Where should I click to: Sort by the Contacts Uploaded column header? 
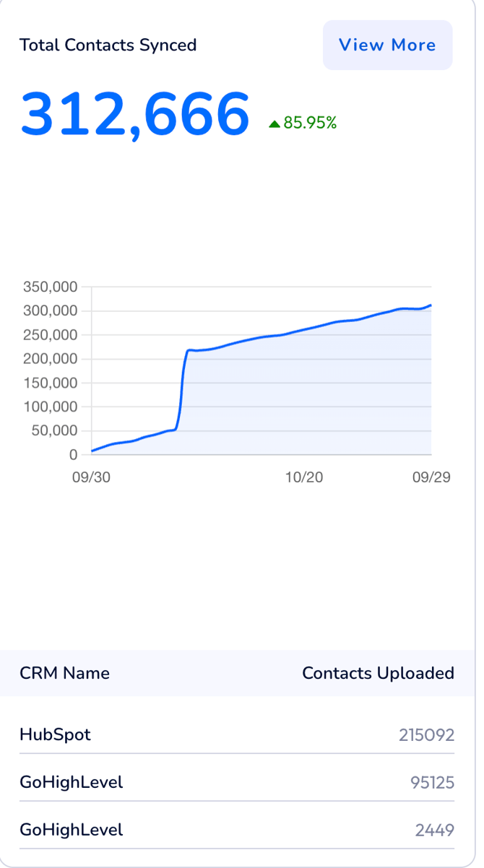pyautogui.click(x=378, y=673)
